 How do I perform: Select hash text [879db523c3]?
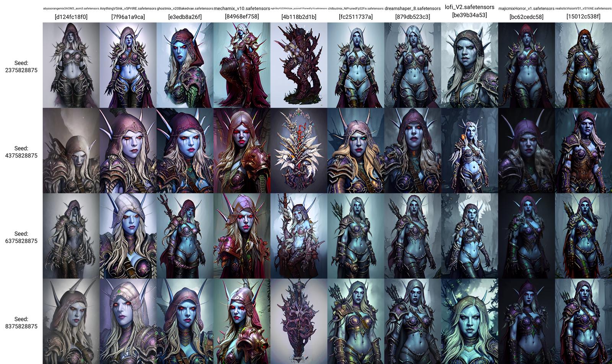(x=413, y=17)
